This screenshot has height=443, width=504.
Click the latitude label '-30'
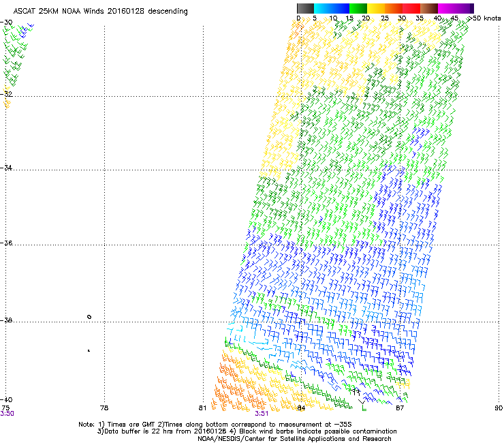point(6,22)
